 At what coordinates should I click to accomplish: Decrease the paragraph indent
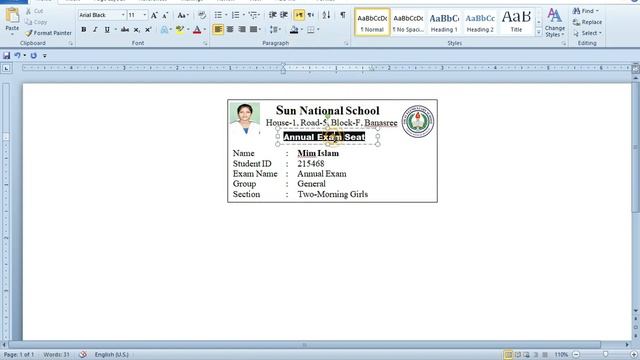(273, 16)
